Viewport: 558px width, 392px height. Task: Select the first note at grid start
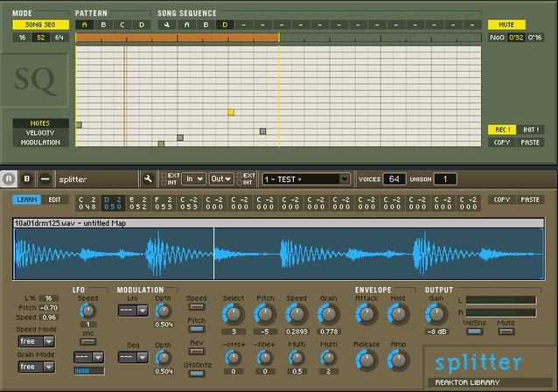(x=79, y=125)
